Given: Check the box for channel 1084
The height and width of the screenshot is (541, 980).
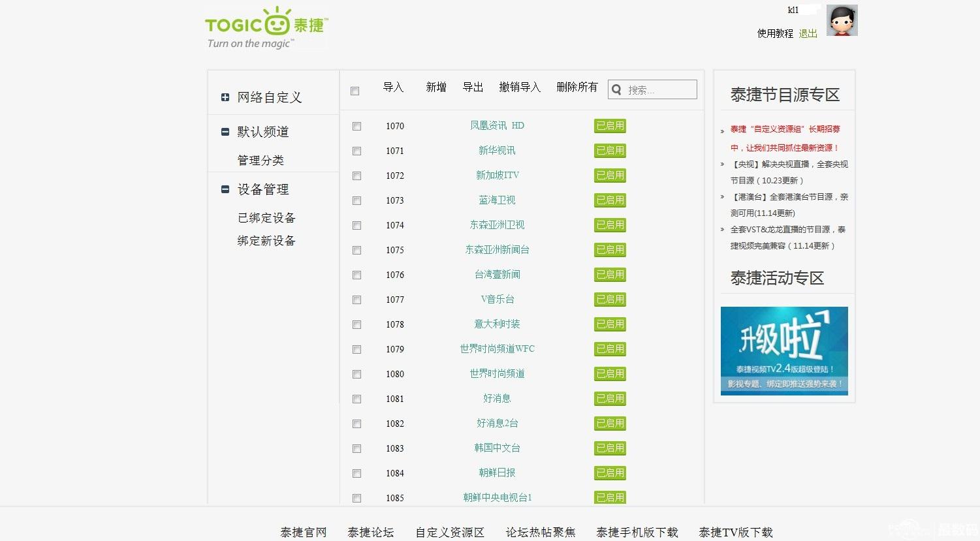Looking at the screenshot, I should (x=356, y=473).
